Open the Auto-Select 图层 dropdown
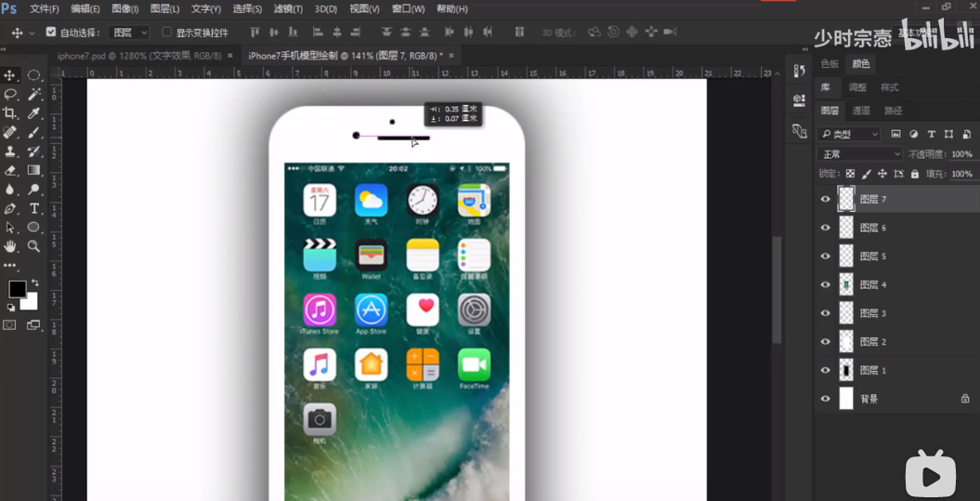 (129, 33)
